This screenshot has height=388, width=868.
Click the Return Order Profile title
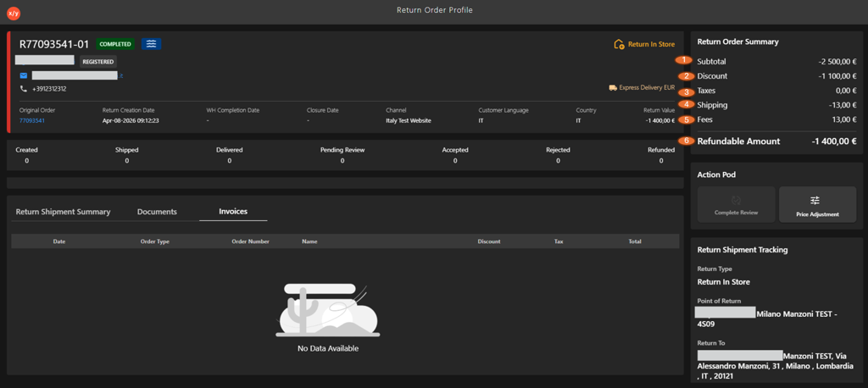pyautogui.click(x=435, y=10)
